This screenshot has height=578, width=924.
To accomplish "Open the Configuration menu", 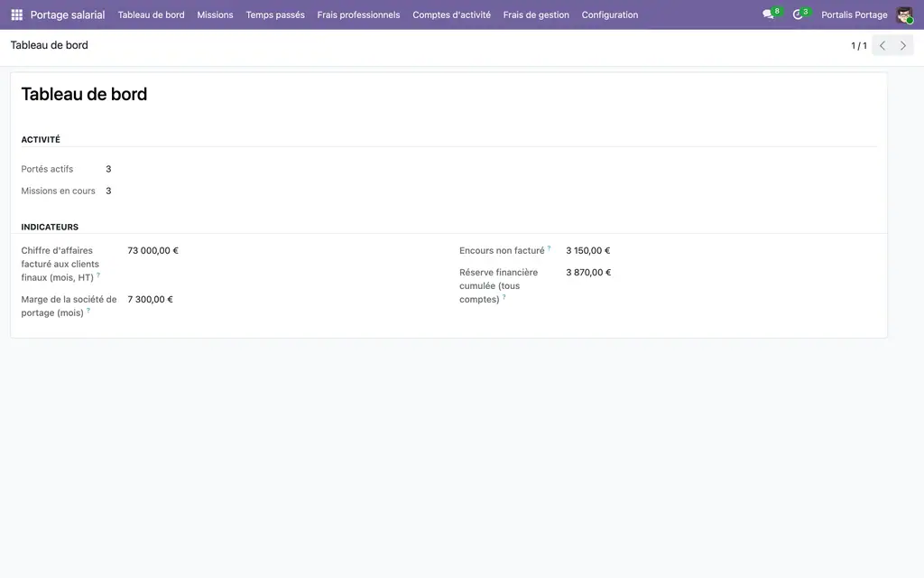I will [610, 14].
